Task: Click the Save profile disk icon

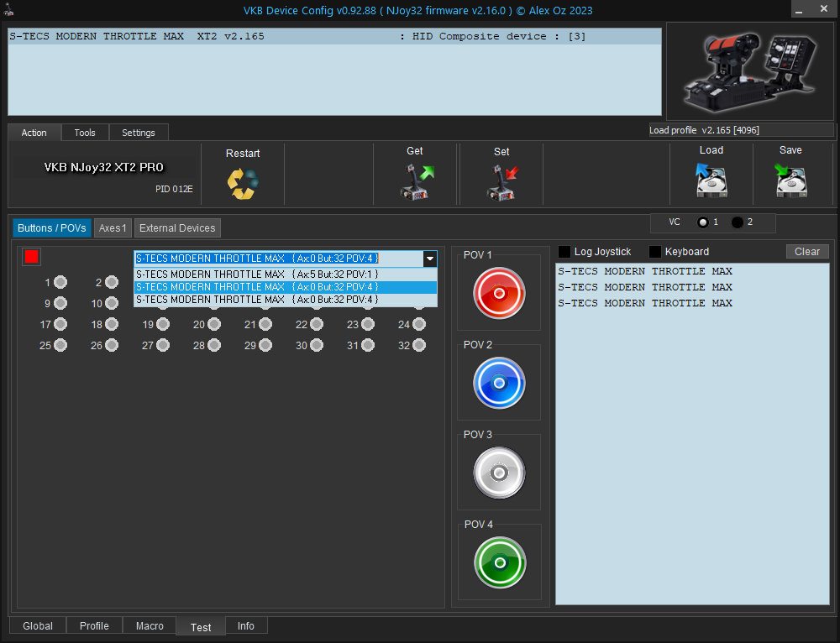Action: 790,180
